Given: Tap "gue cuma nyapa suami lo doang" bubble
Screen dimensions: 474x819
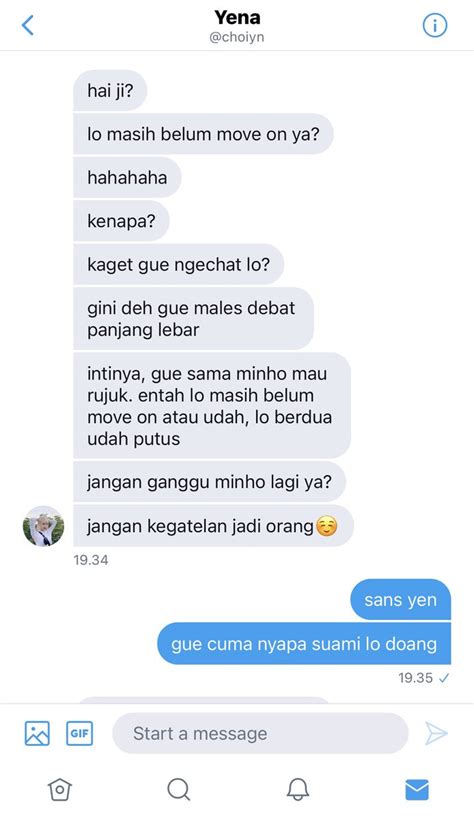Looking at the screenshot, I should 304,644.
